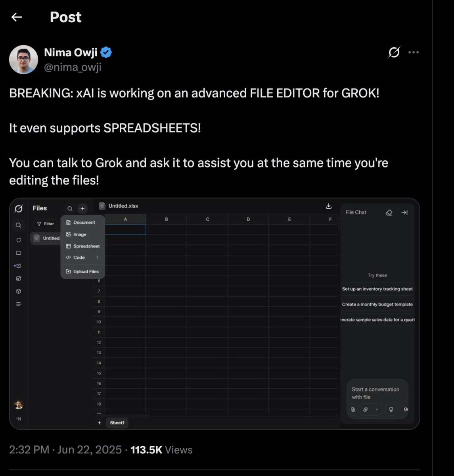Select the alarm icon with notification dot

(19, 265)
